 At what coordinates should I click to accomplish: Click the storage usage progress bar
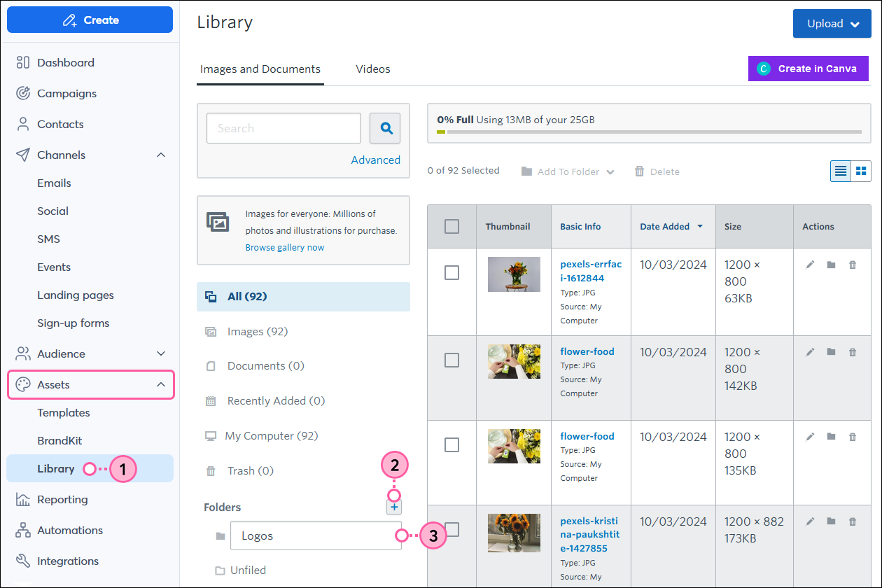[650, 131]
